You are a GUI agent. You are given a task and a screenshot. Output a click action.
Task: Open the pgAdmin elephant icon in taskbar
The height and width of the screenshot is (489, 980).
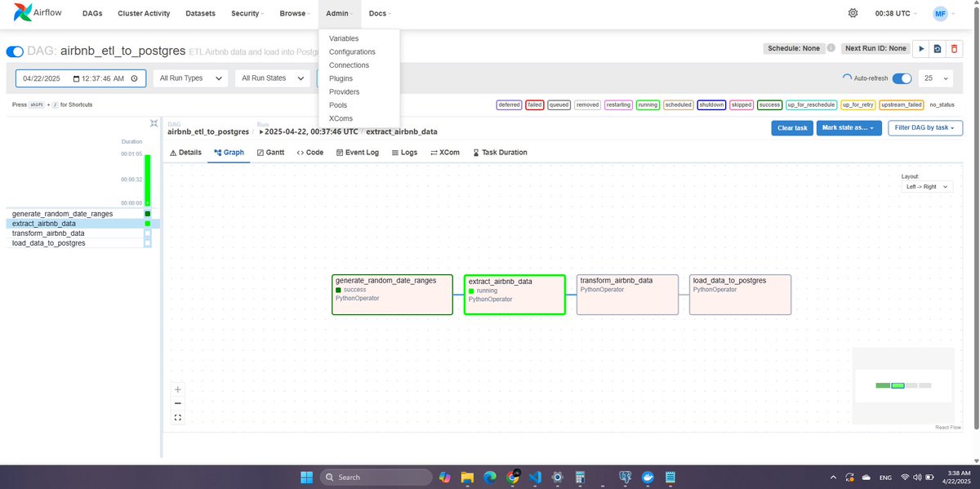[625, 477]
